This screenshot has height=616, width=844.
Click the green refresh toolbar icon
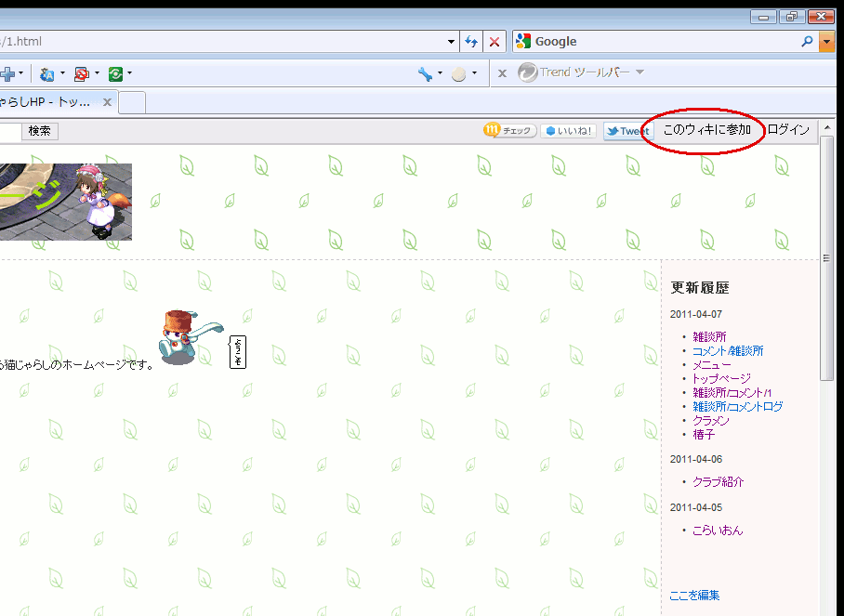[x=115, y=73]
